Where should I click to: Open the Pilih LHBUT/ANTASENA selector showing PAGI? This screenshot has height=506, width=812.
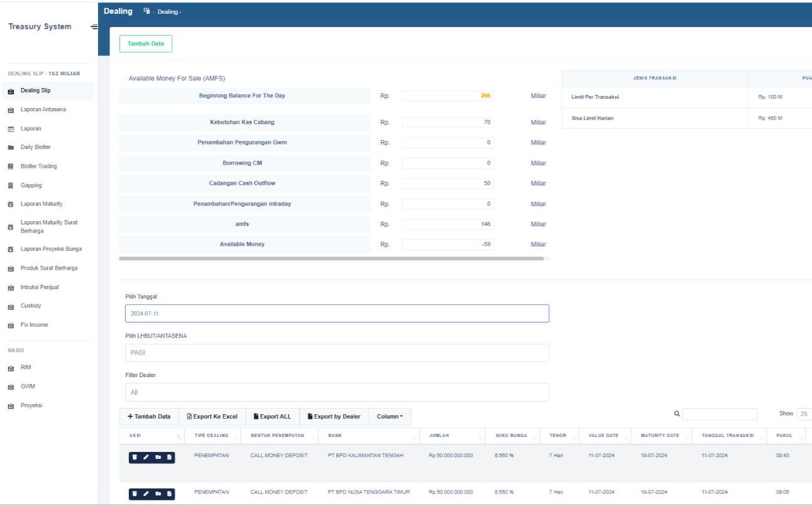(337, 353)
